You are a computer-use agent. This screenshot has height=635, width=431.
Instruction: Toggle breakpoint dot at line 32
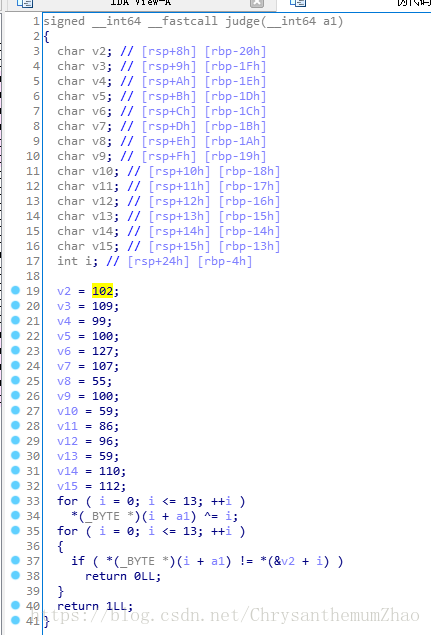(15, 485)
